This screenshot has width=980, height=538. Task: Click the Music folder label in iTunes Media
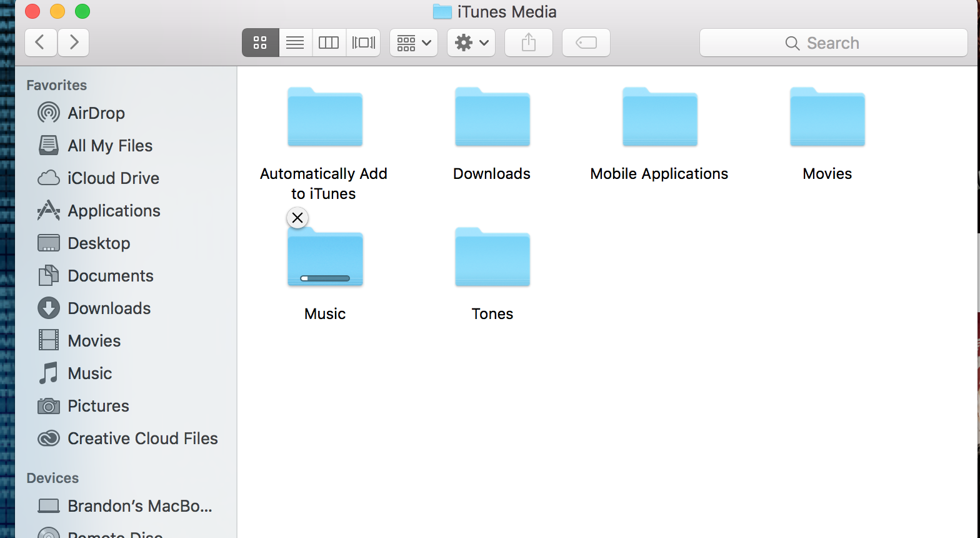[x=325, y=314]
